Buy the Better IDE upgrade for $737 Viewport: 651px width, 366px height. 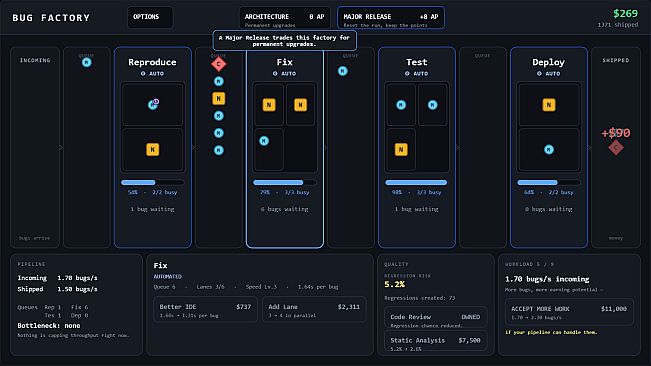[206, 310]
